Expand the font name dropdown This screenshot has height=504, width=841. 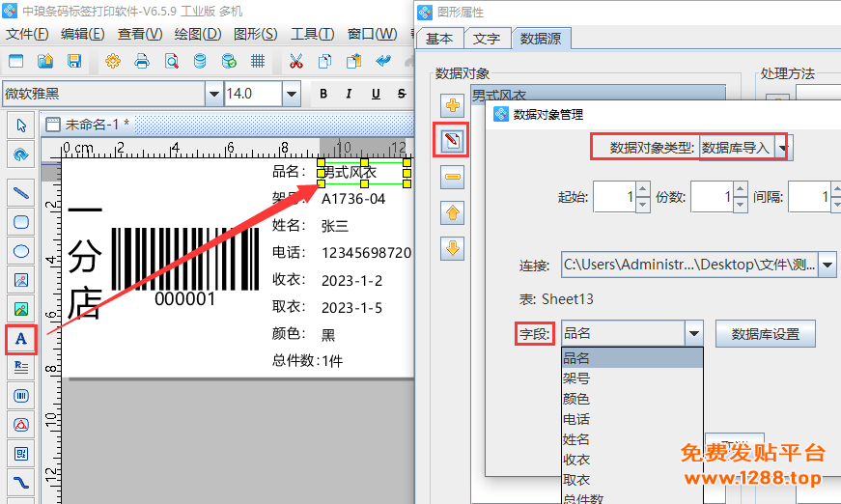tap(214, 94)
